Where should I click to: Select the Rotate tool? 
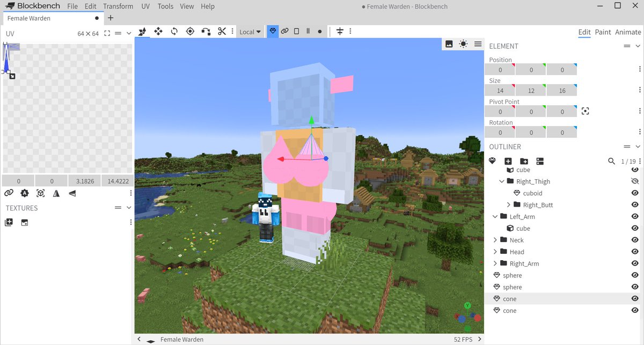tap(174, 32)
